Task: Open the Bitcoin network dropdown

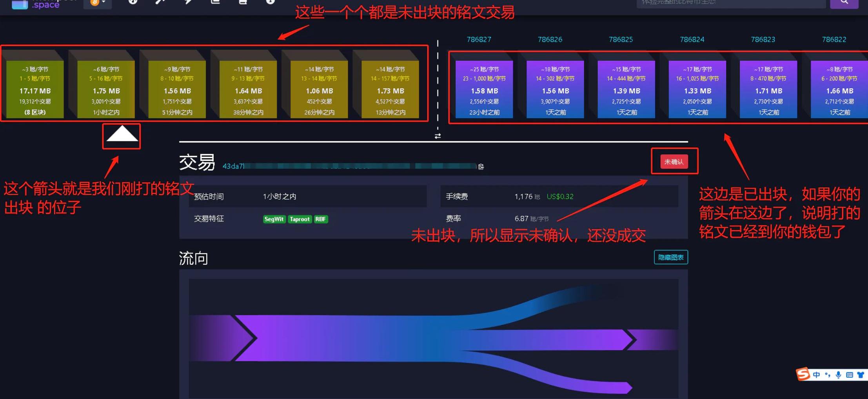Action: [x=98, y=3]
